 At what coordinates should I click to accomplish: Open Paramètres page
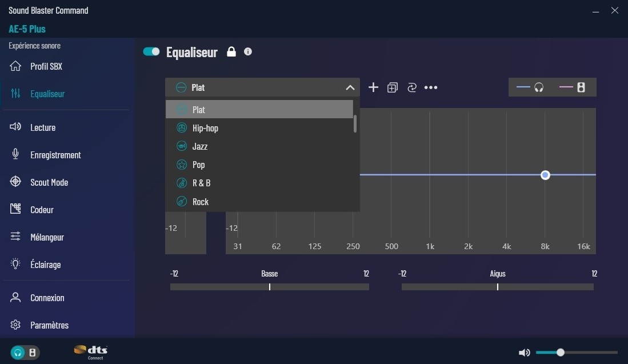[x=66, y=325]
